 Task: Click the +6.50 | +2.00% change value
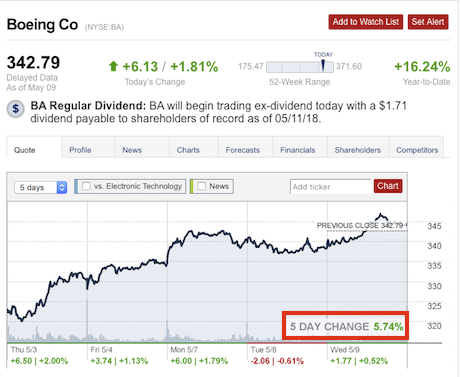pyautogui.click(x=39, y=361)
